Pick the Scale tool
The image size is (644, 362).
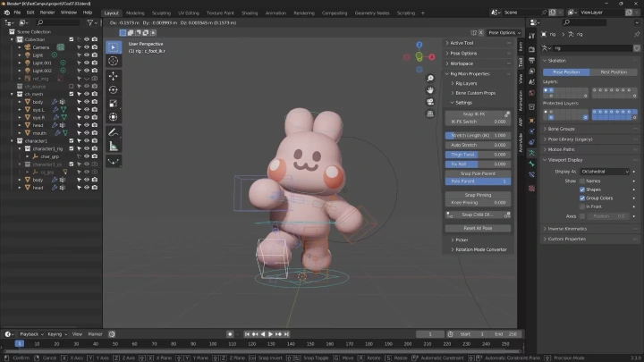pos(114,104)
